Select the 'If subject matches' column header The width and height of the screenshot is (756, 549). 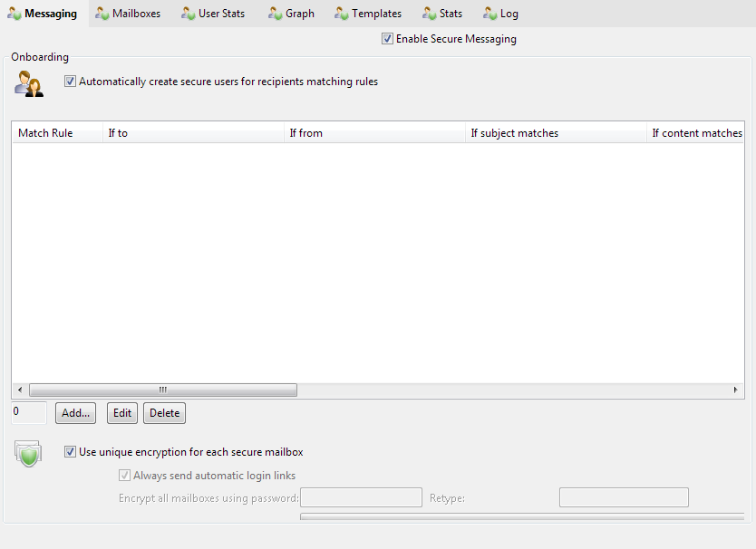(x=553, y=133)
